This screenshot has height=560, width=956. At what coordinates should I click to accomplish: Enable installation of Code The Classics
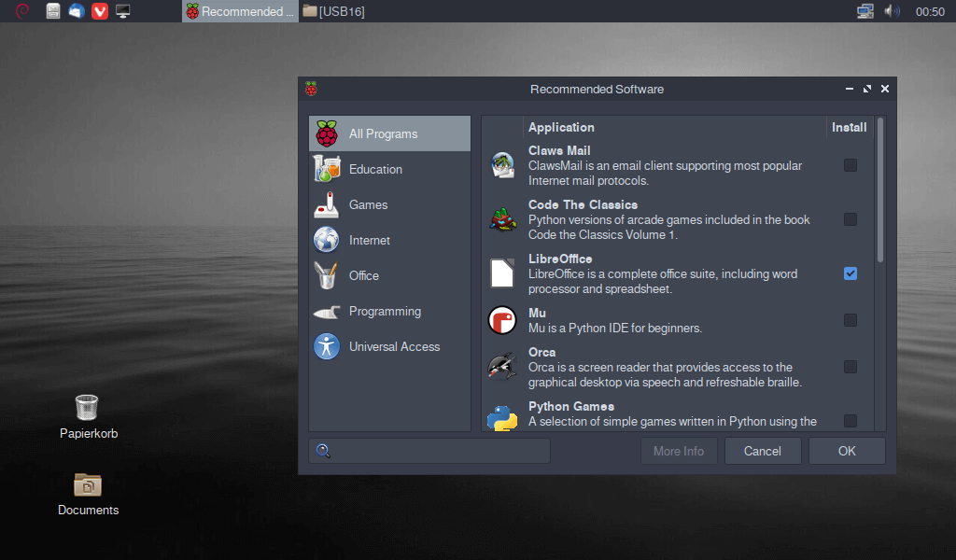click(850, 219)
